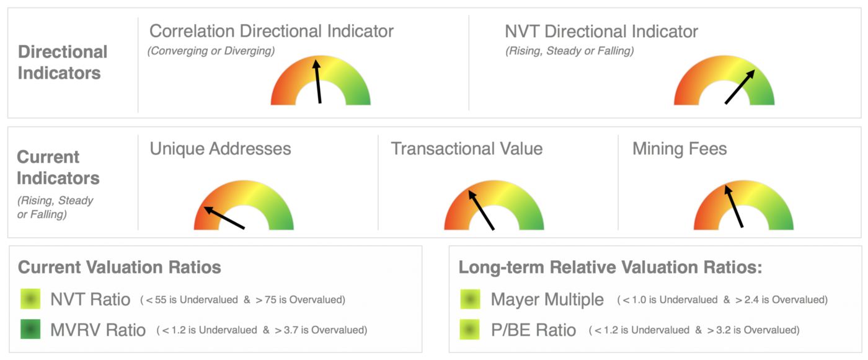The width and height of the screenshot is (868, 360).
Task: Click the Long-term Relative Valuation Ratios heading
Action: pos(610,268)
